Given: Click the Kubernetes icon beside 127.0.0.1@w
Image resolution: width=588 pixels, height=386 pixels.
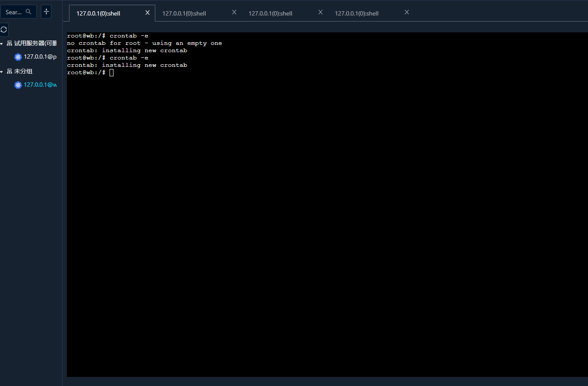Looking at the screenshot, I should pos(18,85).
